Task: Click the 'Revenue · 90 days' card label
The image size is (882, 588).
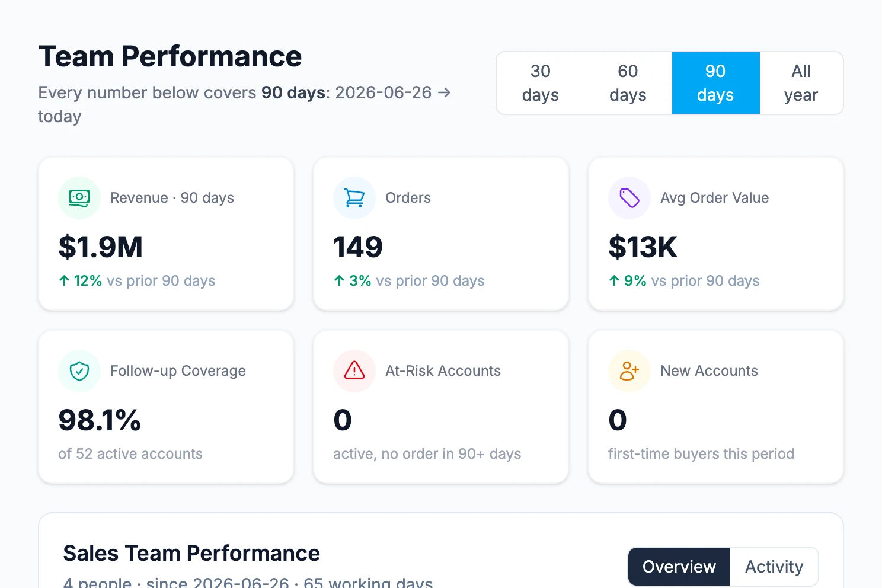Action: [x=172, y=198]
